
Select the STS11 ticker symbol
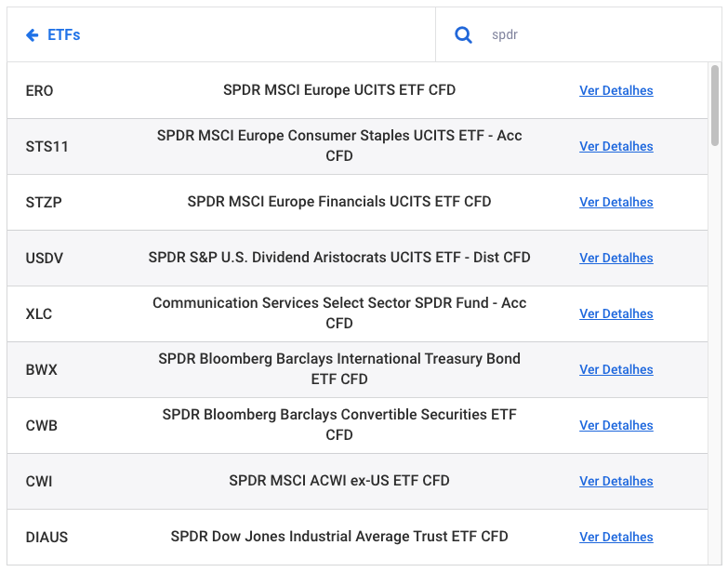pyautogui.click(x=46, y=147)
